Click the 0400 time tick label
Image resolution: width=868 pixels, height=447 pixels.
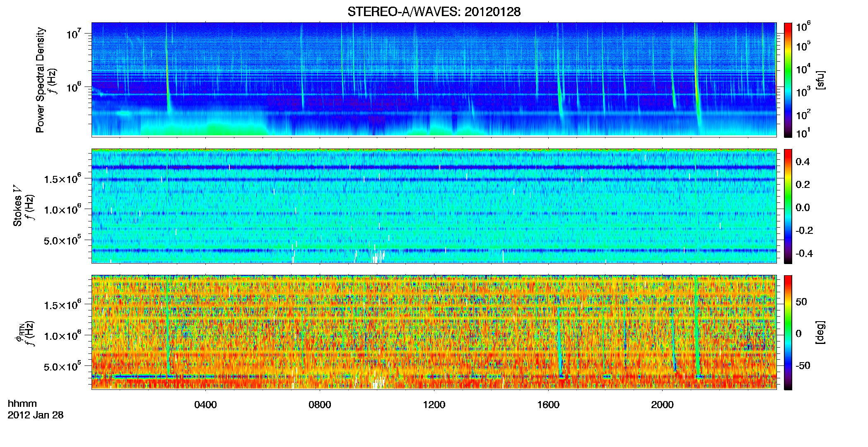[x=205, y=404]
